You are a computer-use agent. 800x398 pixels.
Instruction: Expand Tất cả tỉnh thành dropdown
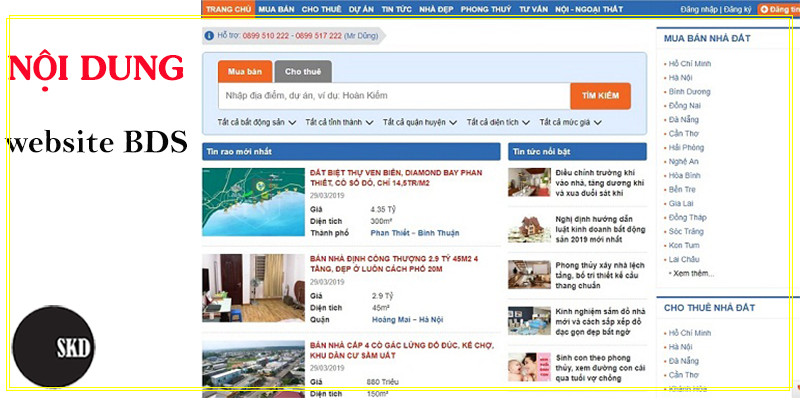coord(339,122)
